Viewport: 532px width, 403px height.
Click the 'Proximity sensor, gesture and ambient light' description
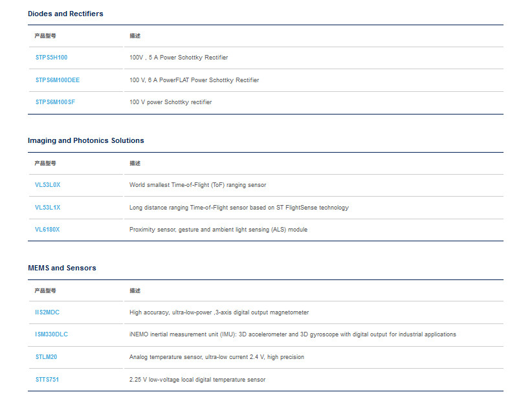click(218, 230)
